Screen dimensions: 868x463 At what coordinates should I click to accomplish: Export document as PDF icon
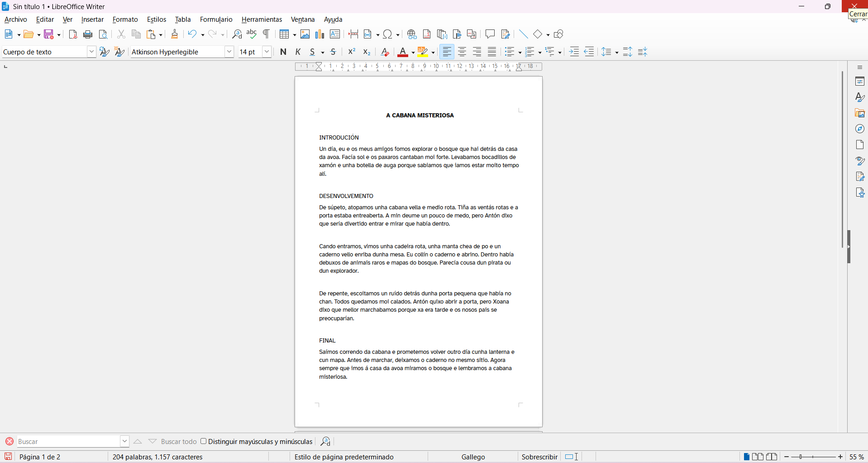pos(72,34)
